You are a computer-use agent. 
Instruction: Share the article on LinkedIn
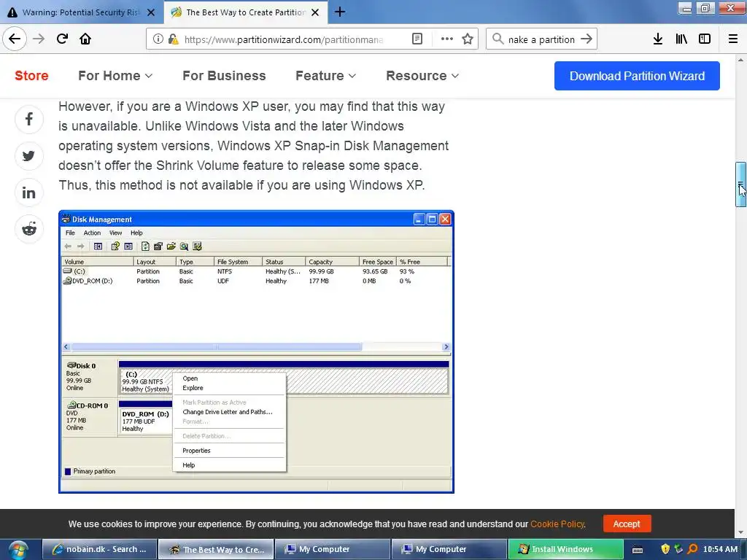click(x=29, y=192)
